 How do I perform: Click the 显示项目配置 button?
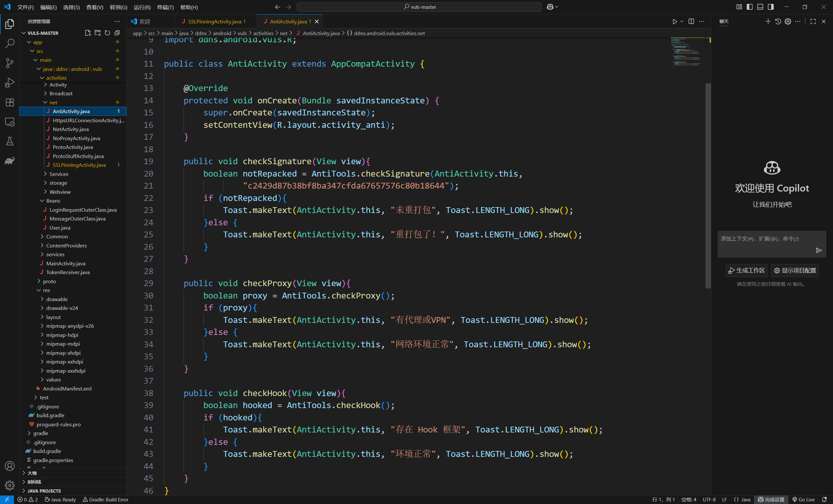[x=795, y=271]
